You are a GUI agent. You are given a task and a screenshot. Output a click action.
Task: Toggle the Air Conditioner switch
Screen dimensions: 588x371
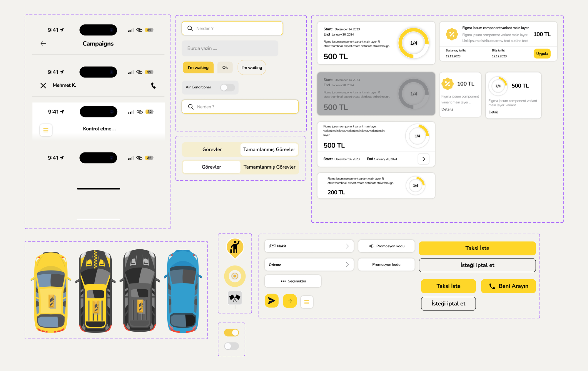tap(227, 87)
